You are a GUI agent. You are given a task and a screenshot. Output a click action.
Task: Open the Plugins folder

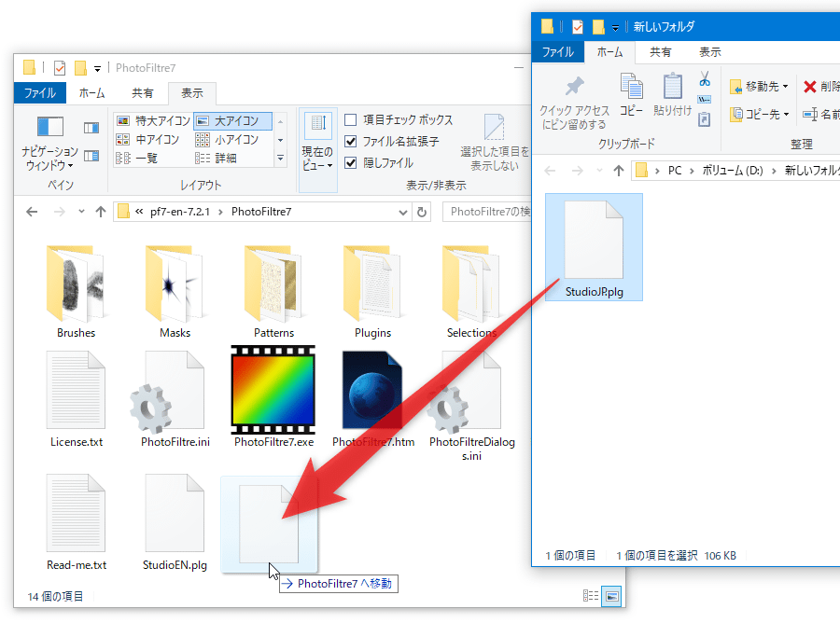click(372, 292)
